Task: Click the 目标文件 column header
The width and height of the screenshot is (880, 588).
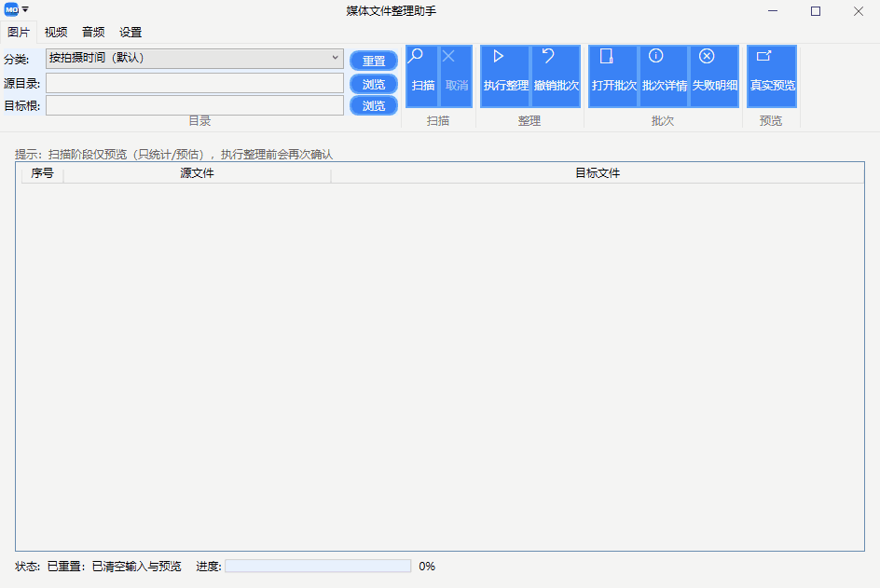Action: coord(598,173)
